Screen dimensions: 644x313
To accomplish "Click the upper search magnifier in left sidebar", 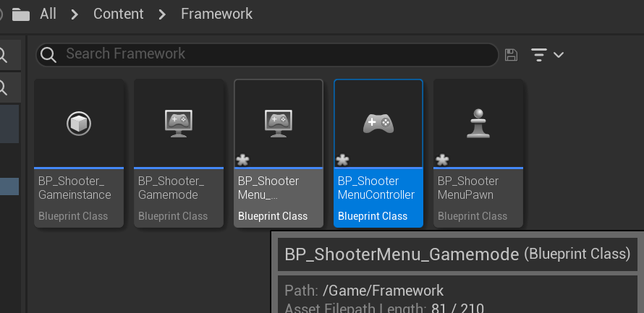I will [x=3, y=54].
